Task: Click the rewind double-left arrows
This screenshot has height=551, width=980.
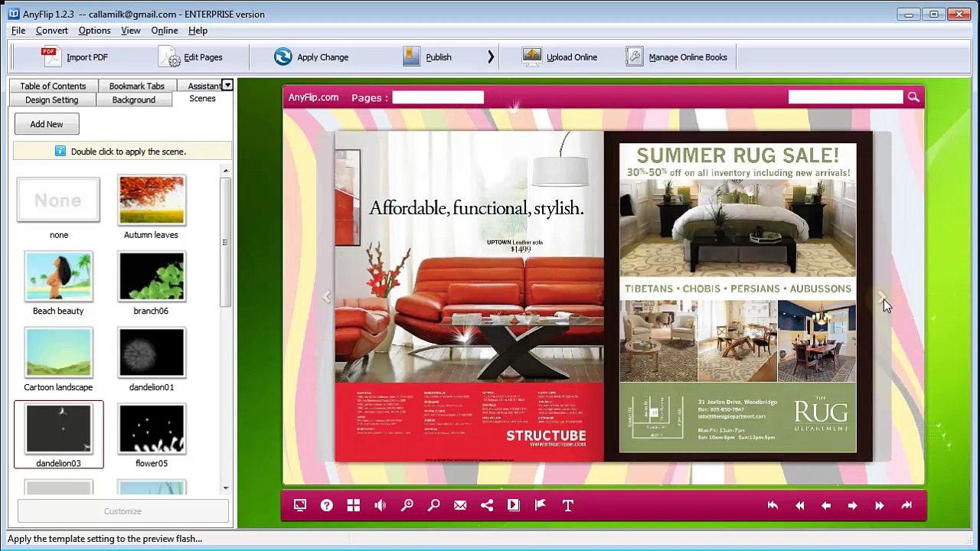Action: tap(799, 505)
